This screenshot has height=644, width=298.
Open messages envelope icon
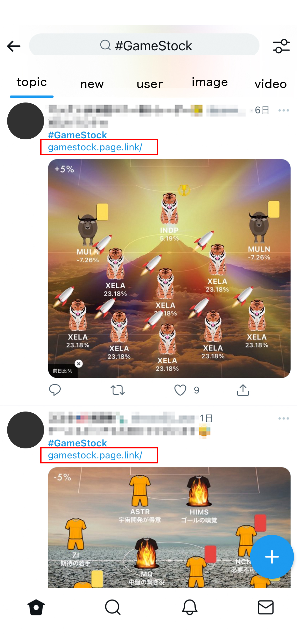(x=266, y=607)
